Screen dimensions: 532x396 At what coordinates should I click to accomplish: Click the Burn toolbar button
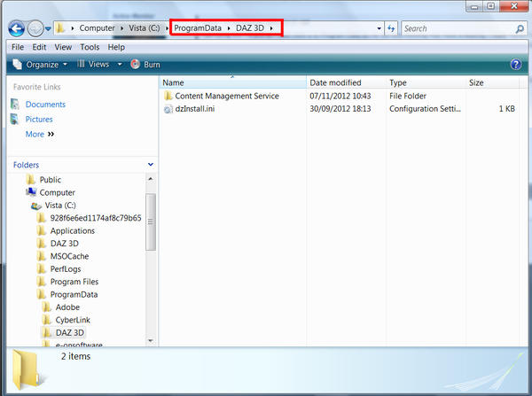[145, 65]
